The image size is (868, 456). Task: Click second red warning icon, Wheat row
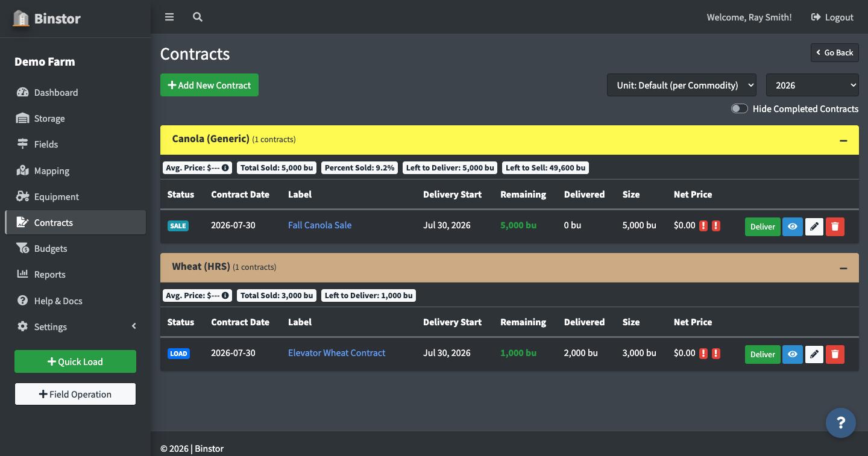(716, 354)
